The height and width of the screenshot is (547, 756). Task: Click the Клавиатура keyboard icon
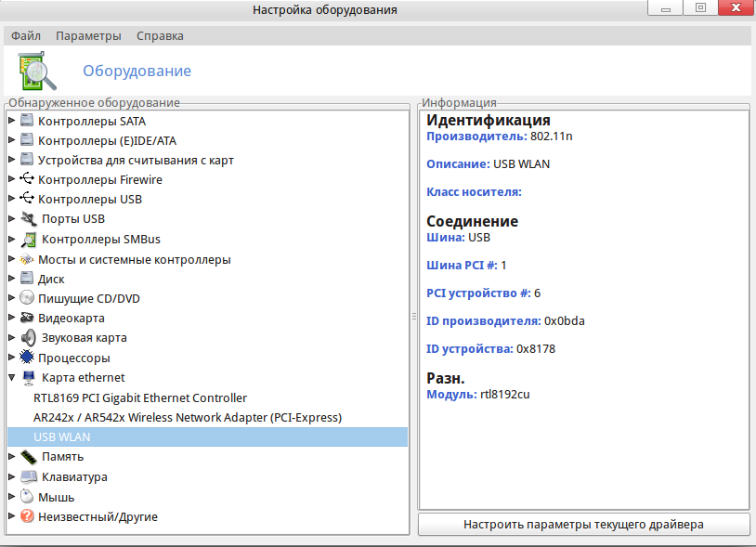[x=29, y=477]
